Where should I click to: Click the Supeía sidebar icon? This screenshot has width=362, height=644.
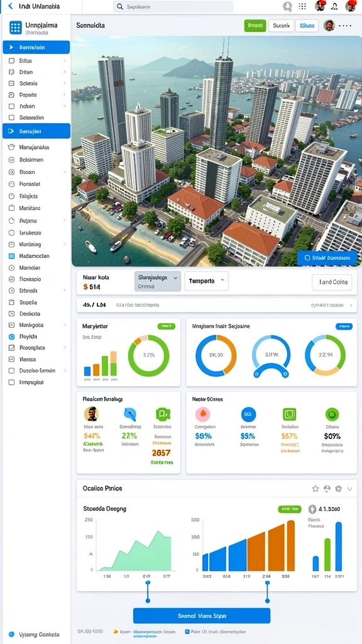[11, 303]
